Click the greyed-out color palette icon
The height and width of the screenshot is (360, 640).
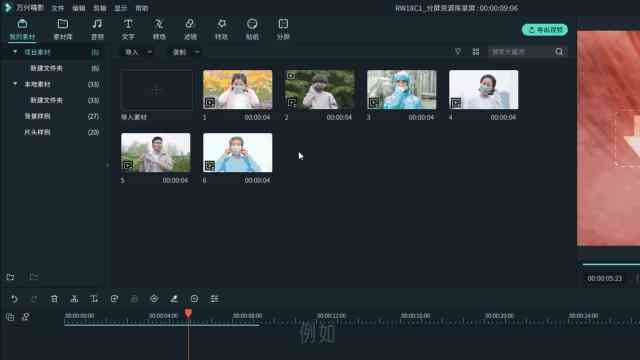point(134,299)
